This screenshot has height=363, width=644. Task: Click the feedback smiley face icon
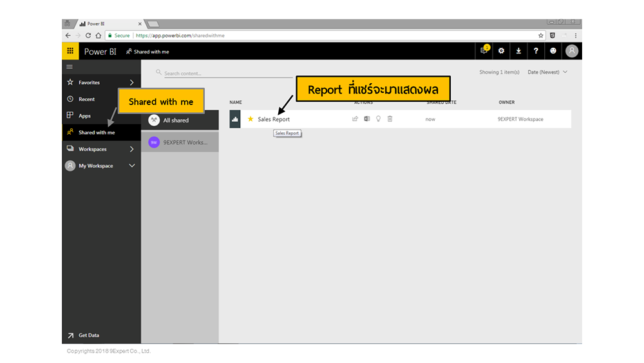click(553, 51)
